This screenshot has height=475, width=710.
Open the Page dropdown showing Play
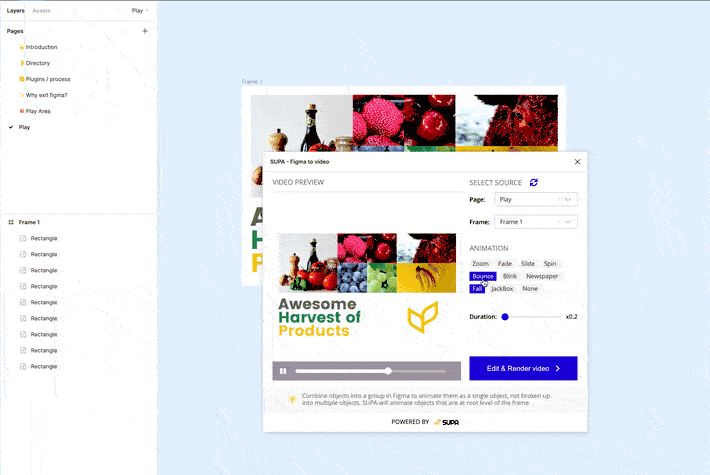[536, 199]
